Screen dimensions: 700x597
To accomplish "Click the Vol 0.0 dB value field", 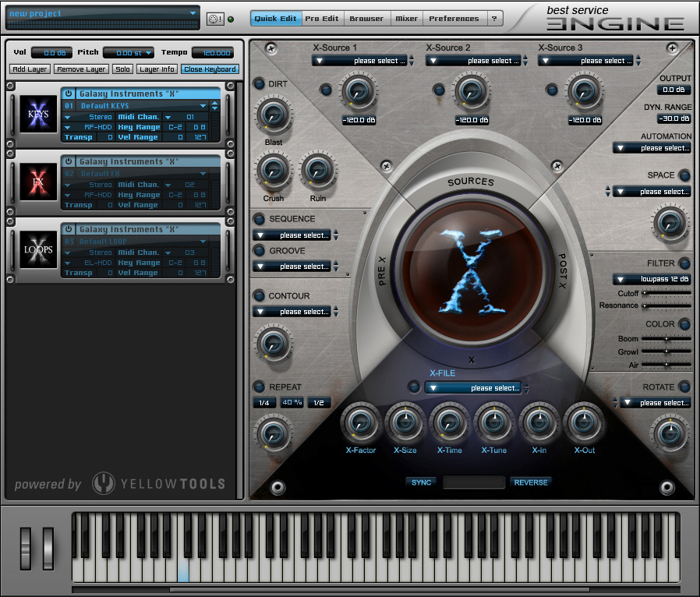I will [x=51, y=53].
